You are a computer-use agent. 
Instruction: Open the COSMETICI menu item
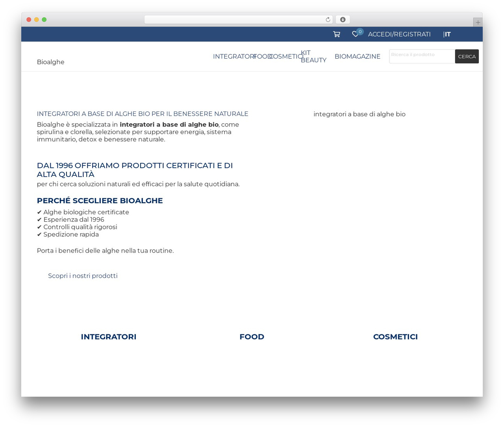pos(286,56)
